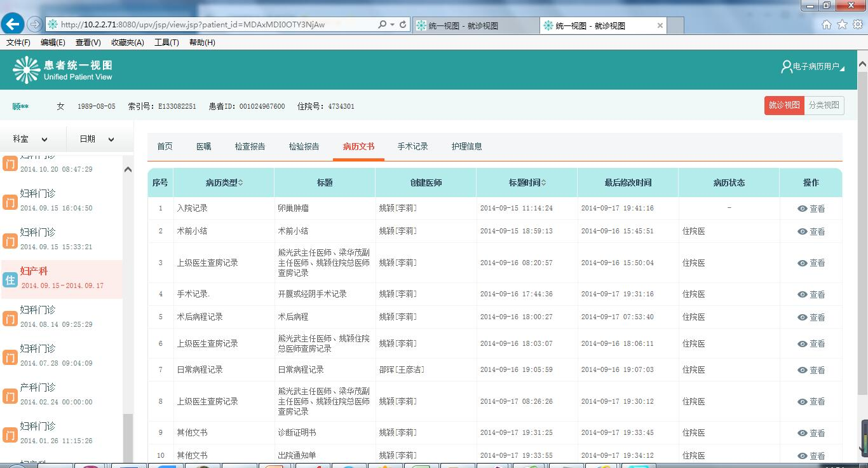The image size is (868, 468).
Task: Open the 收藏夹(A) menu
Action: point(127,43)
